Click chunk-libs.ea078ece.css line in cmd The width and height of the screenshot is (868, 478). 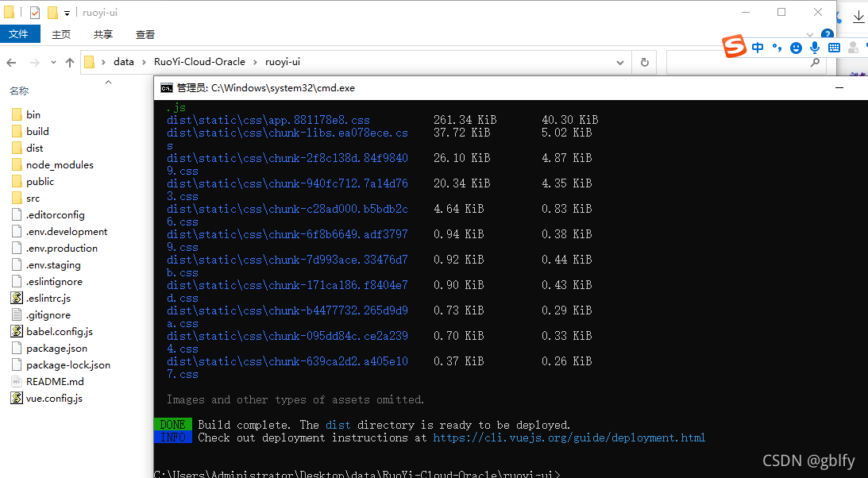[287, 139]
